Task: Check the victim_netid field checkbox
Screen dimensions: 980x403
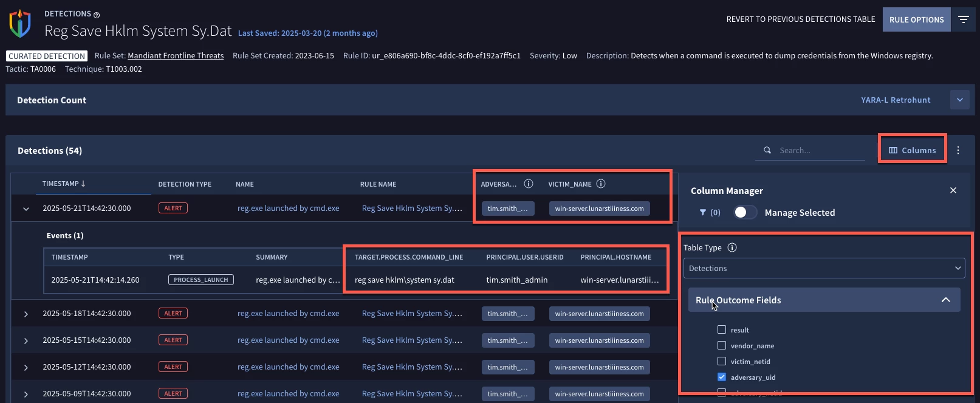Action: [x=722, y=361]
